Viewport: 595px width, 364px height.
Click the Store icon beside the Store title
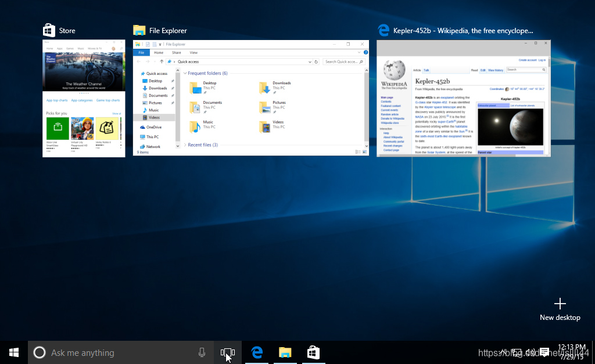(x=49, y=30)
